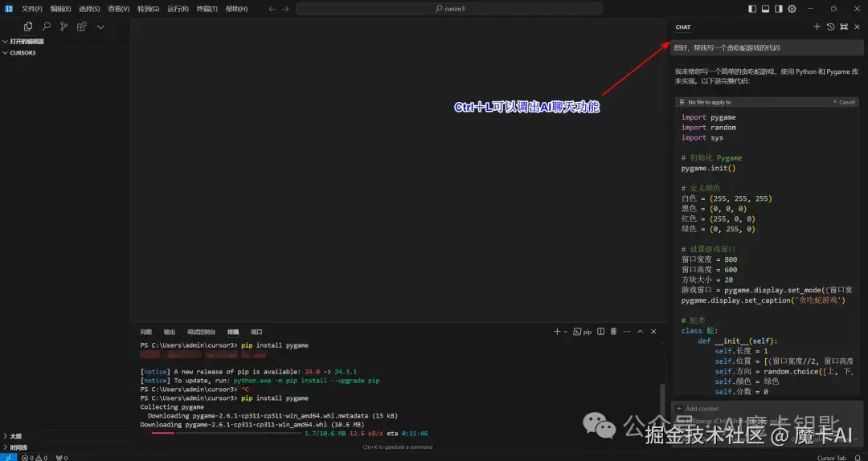Switch to the 问题 panel tab

[x=145, y=332]
